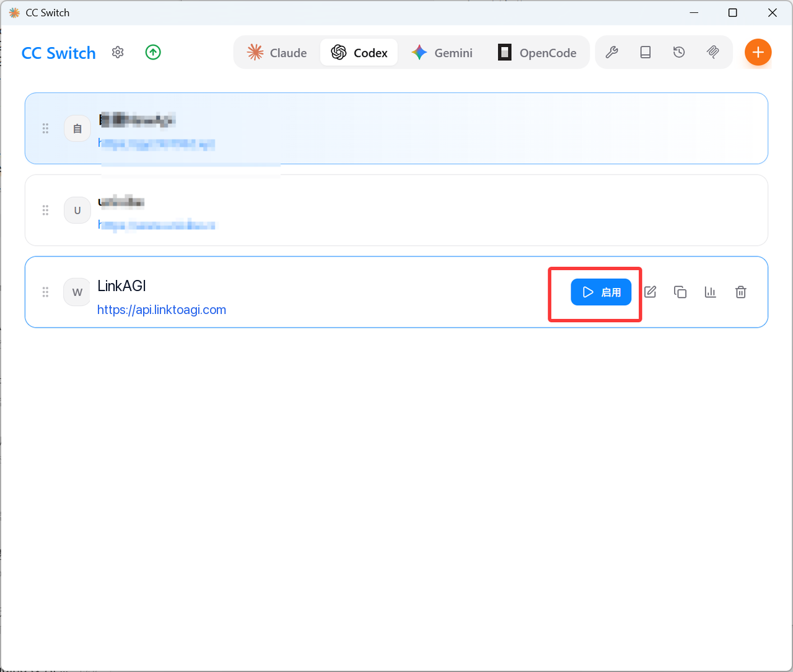The width and height of the screenshot is (793, 672).
Task: Open the api.linktoagi.com link
Action: 162,310
